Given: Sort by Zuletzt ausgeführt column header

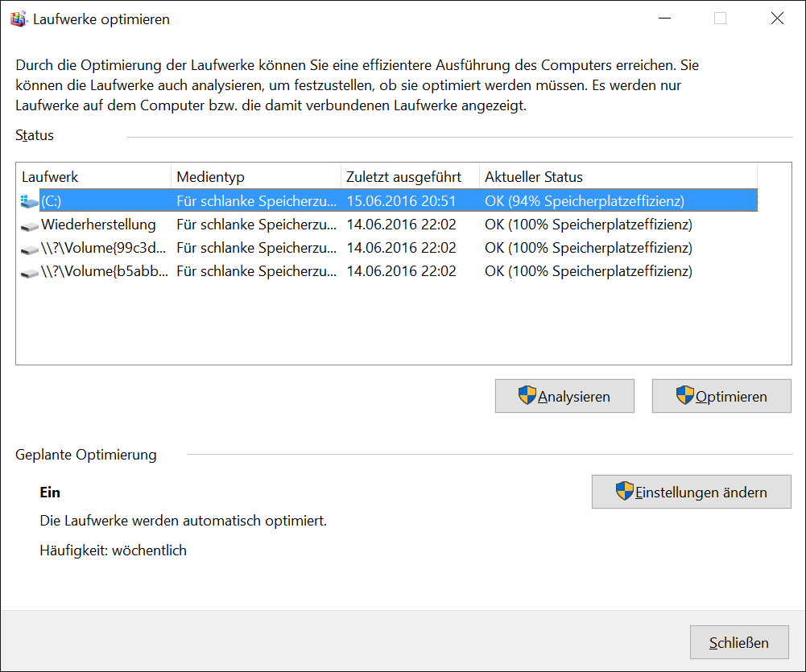Looking at the screenshot, I should 410,177.
